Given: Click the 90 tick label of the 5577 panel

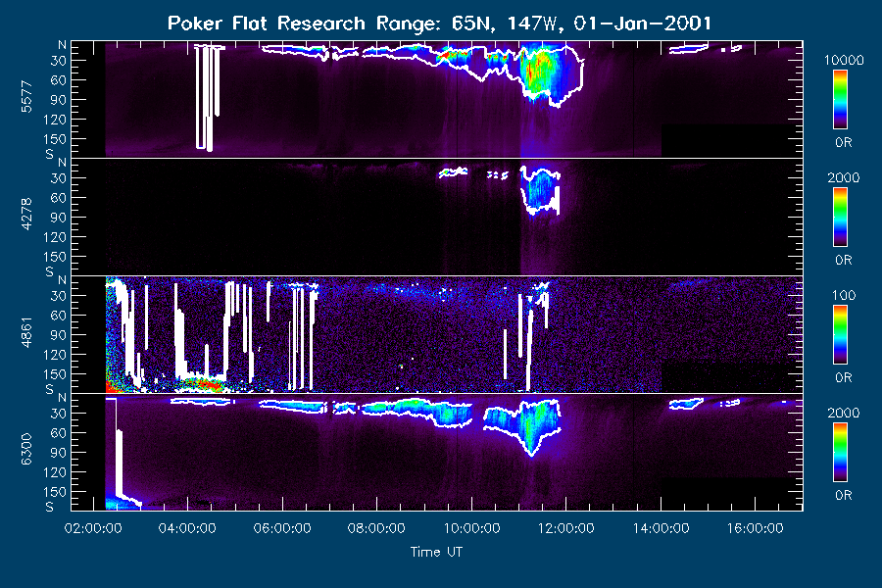Looking at the screenshot, I should click(59, 100).
